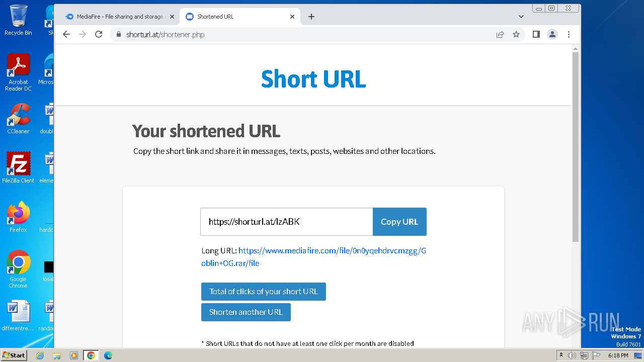Open Firefox desktop shortcut
The width and height of the screenshot is (644, 362).
(x=18, y=217)
